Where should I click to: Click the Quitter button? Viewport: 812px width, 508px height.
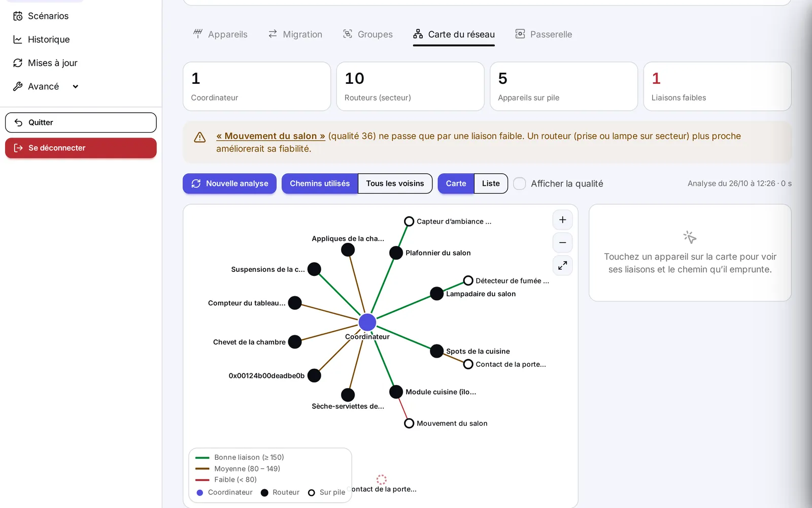pyautogui.click(x=81, y=122)
